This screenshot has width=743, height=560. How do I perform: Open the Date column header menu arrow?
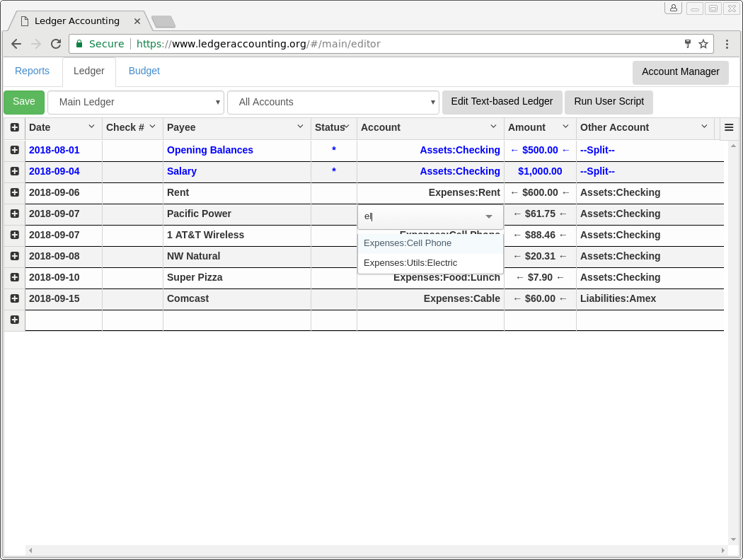coord(91,127)
